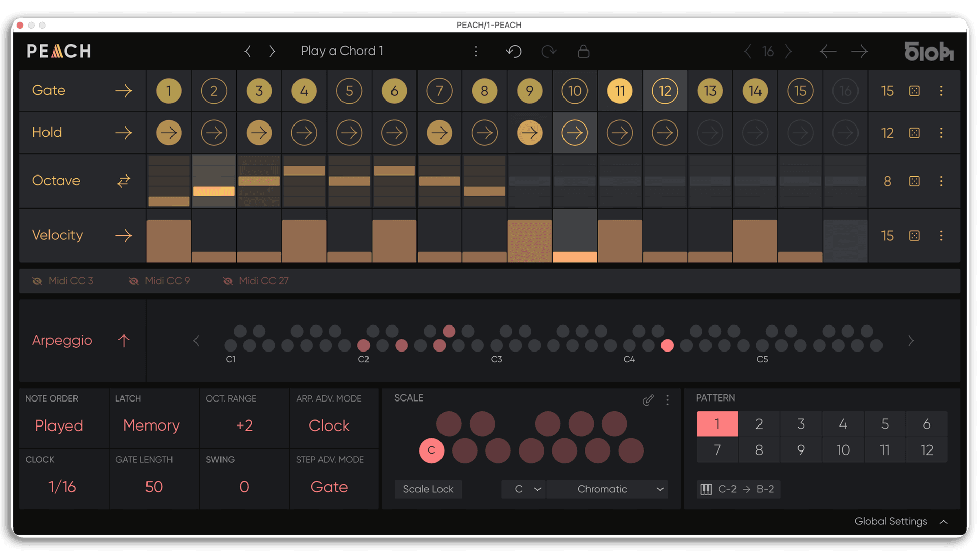Open Gate lane three-dot menu

point(941,91)
